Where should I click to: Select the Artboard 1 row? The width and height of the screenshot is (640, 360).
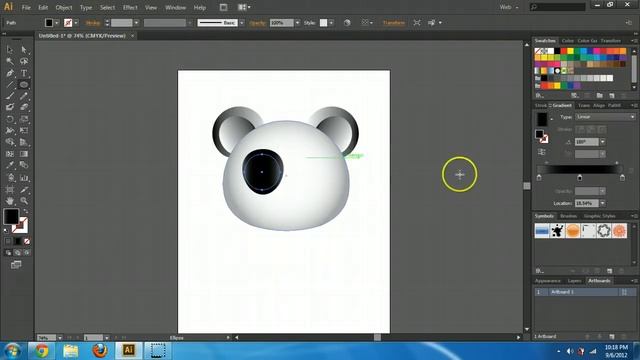click(585, 292)
